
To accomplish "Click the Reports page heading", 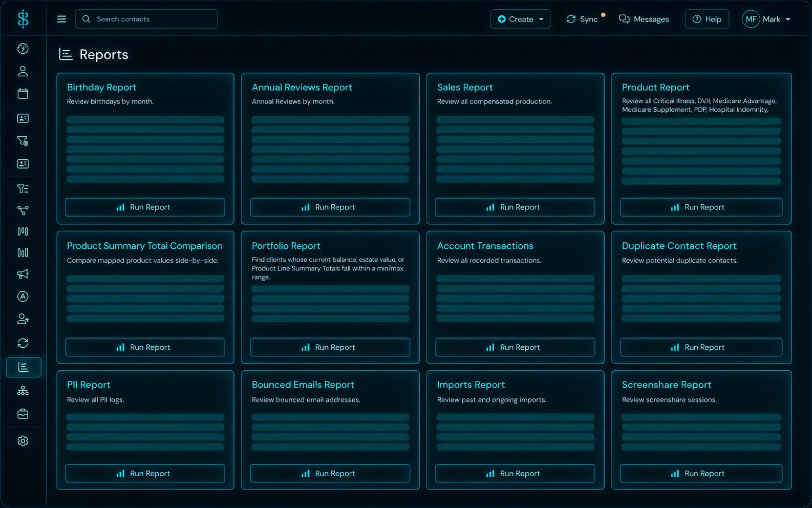I will (103, 54).
